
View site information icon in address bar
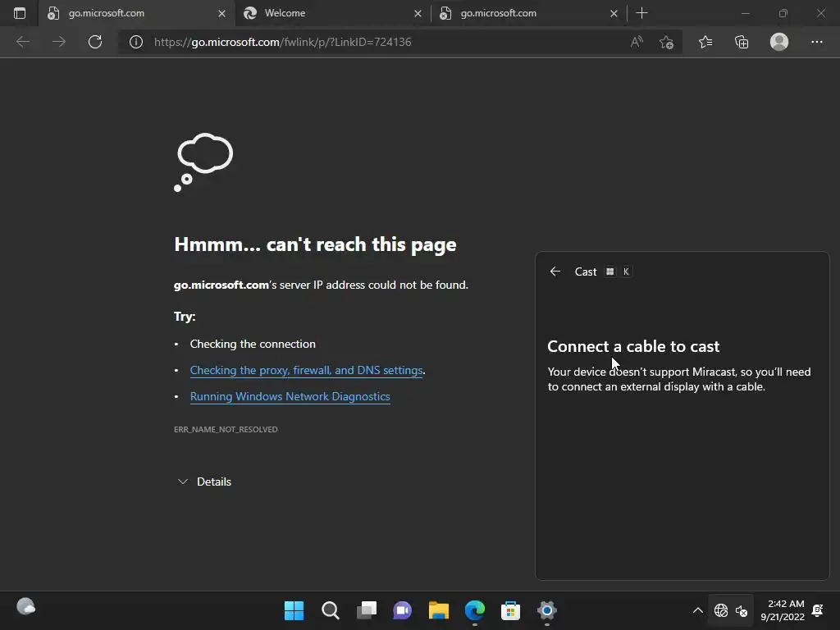coord(136,42)
